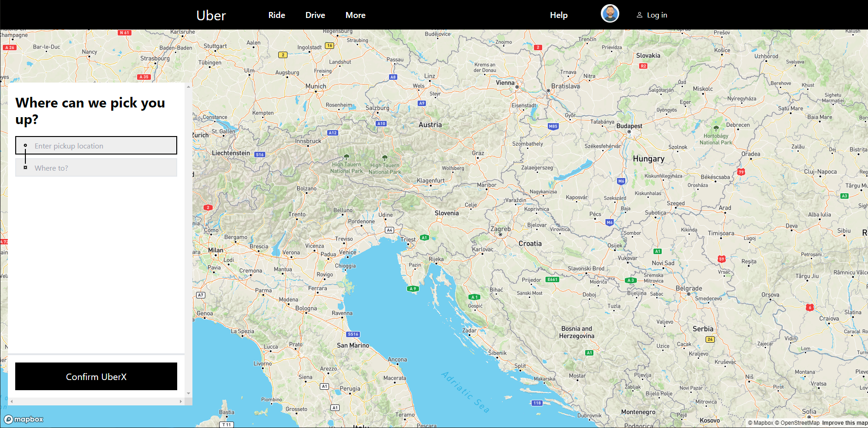Click the Venice label on the map
Image resolution: width=868 pixels, height=428 pixels.
pos(347,252)
